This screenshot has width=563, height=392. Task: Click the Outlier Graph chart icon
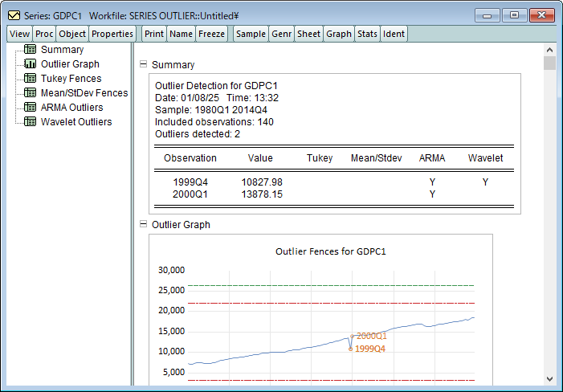coord(30,63)
